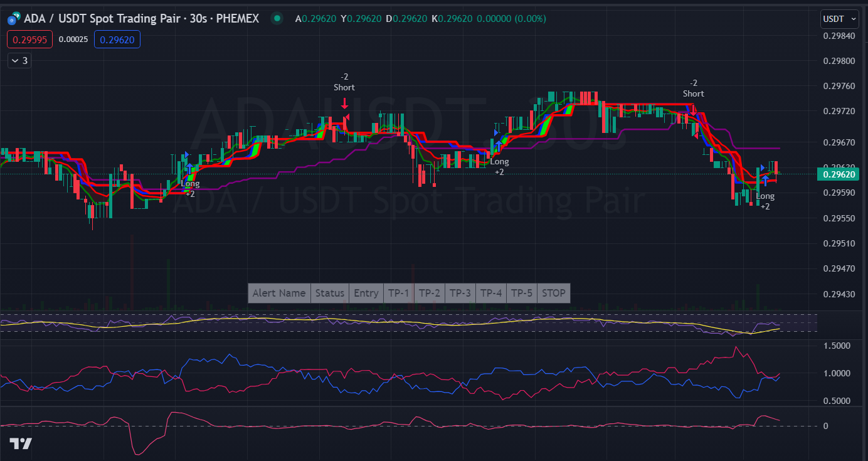The height and width of the screenshot is (461, 868).
Task: Click the leftmost Long +2 signal label
Action: click(x=190, y=189)
